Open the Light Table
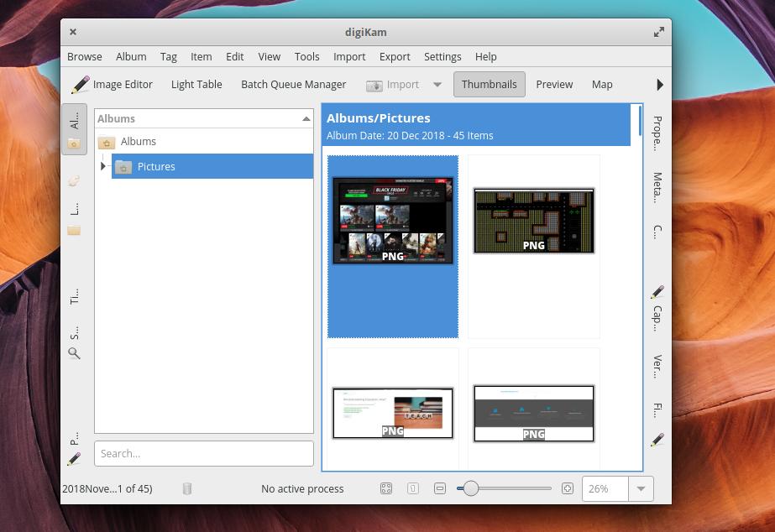Viewport: 775px width, 532px height. tap(196, 84)
